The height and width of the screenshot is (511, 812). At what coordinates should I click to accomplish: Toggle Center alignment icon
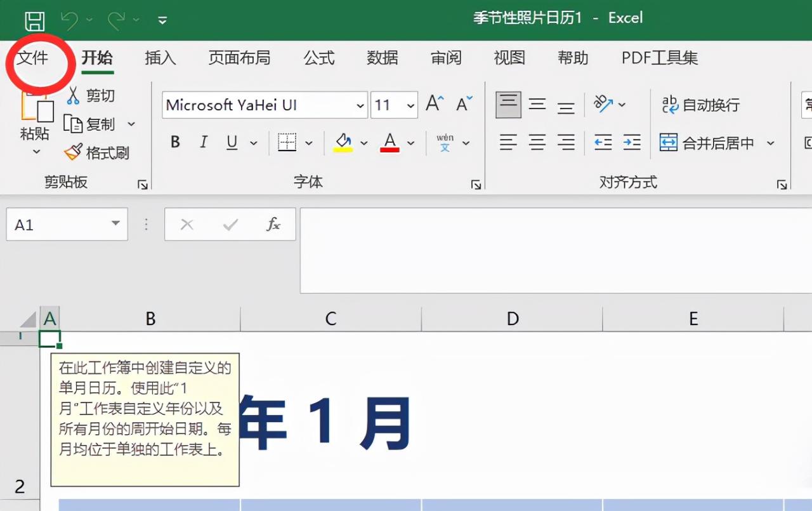click(x=537, y=142)
